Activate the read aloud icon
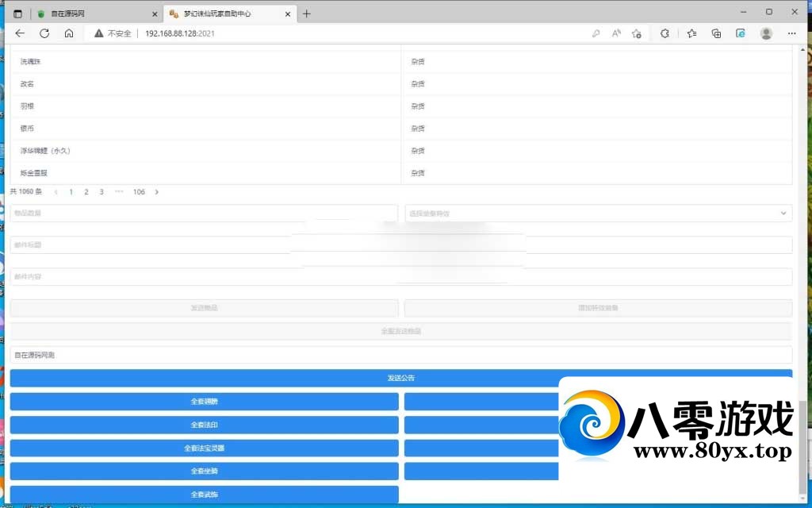The width and height of the screenshot is (812, 508). coord(616,33)
